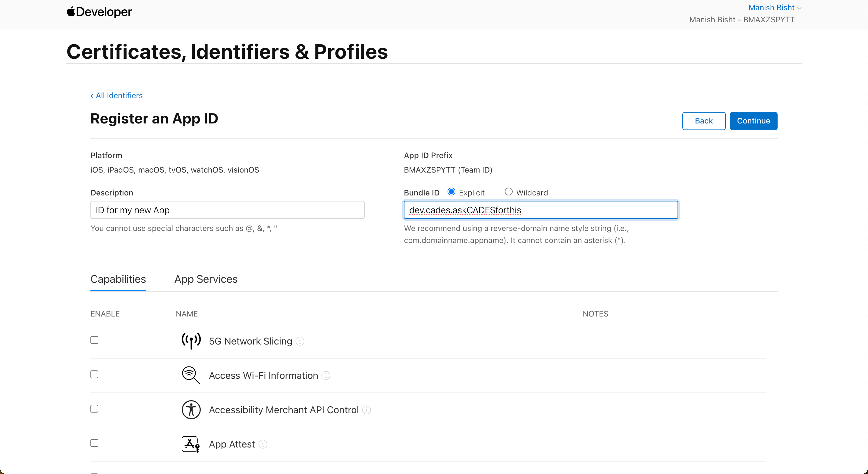Go back to All Identifiers
Viewport: 868px width, 474px height.
tap(117, 95)
